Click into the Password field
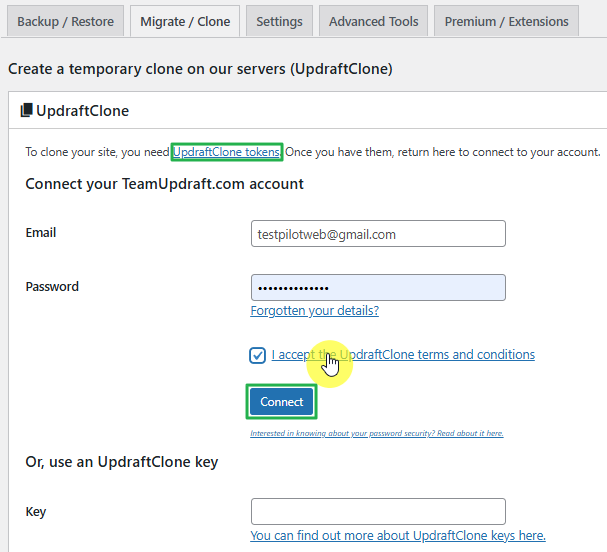 [x=378, y=288]
